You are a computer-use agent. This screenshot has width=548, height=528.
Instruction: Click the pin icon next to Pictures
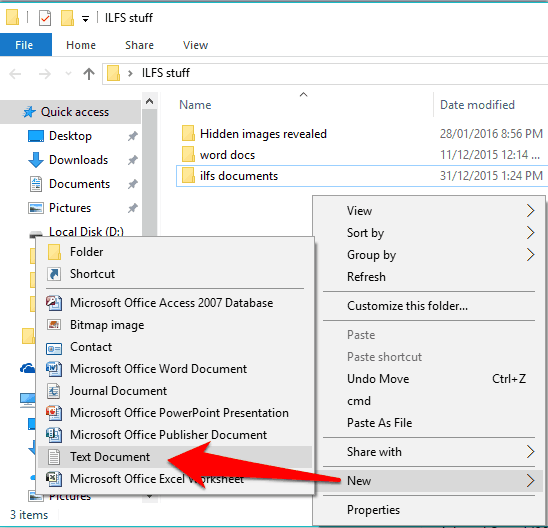coord(132,208)
